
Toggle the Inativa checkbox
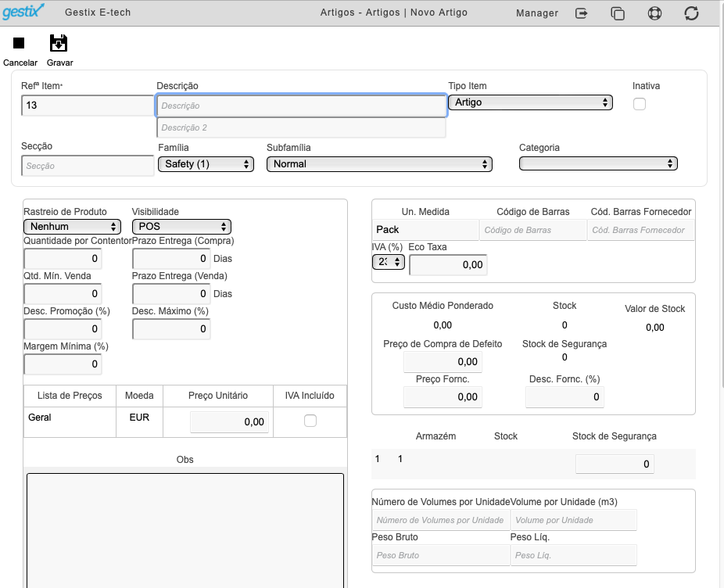click(x=640, y=104)
